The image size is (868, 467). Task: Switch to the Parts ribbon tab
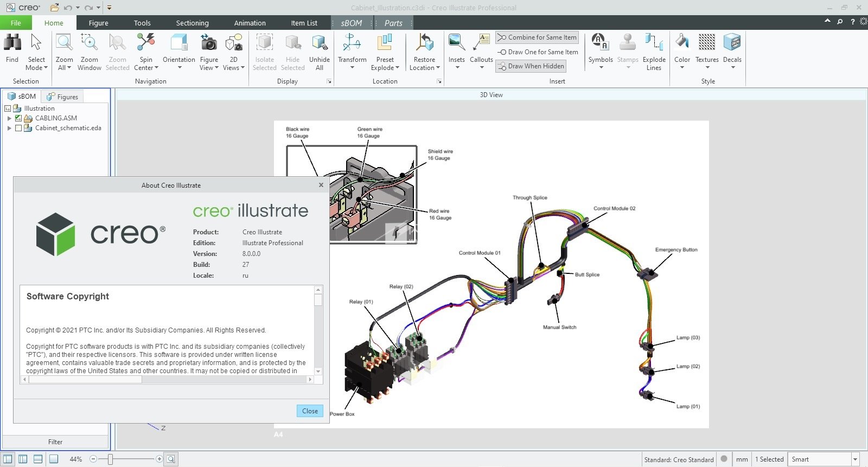point(393,23)
